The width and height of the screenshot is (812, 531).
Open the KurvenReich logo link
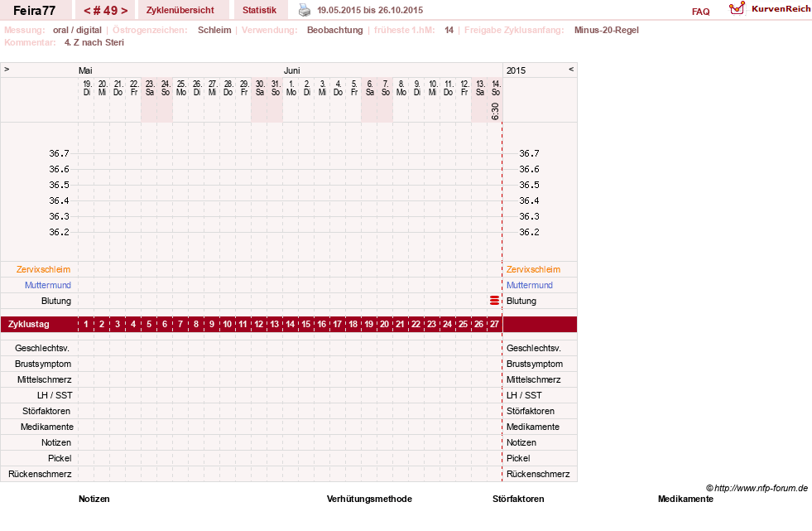pos(770,9)
